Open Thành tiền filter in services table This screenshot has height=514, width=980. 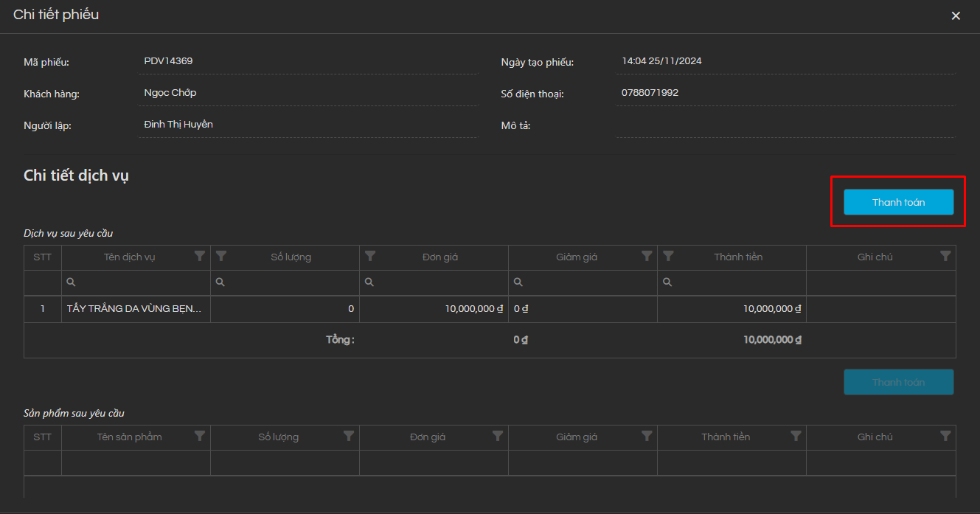point(668,256)
